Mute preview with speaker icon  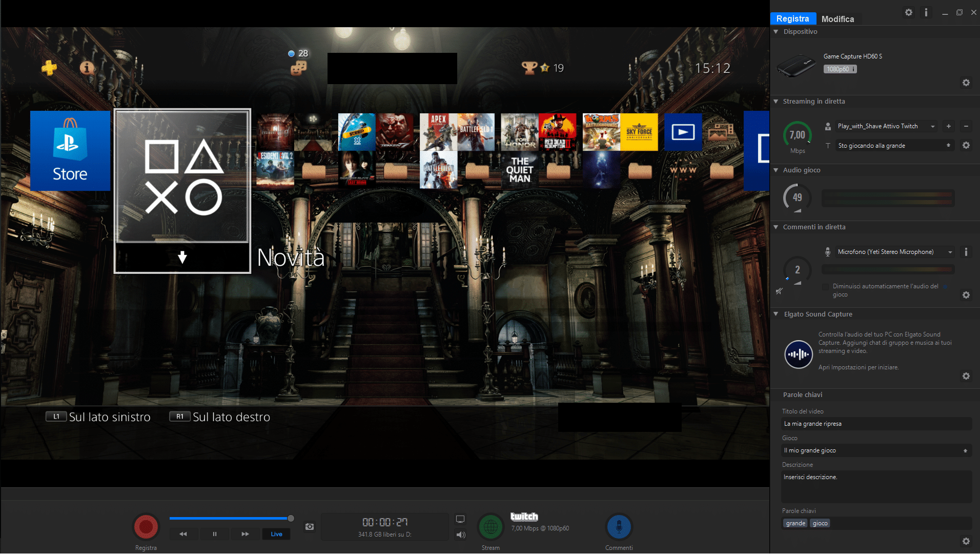[x=461, y=535]
